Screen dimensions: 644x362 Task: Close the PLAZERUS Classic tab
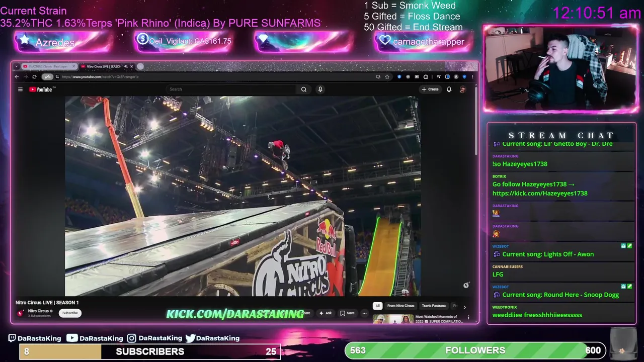coord(74,66)
